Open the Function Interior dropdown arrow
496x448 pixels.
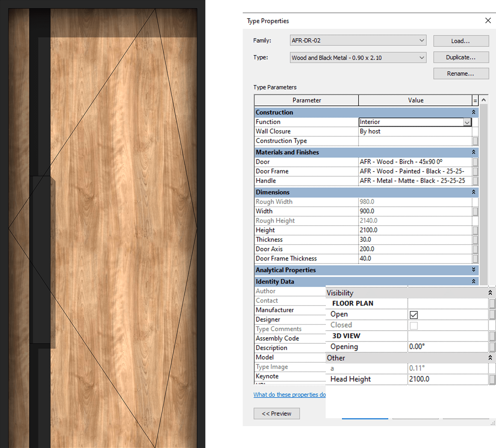[467, 122]
